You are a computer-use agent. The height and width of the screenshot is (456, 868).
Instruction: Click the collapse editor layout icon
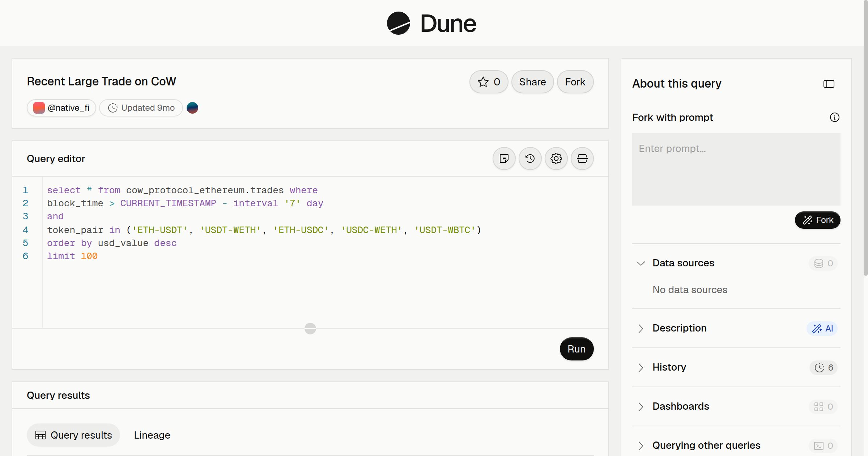582,159
